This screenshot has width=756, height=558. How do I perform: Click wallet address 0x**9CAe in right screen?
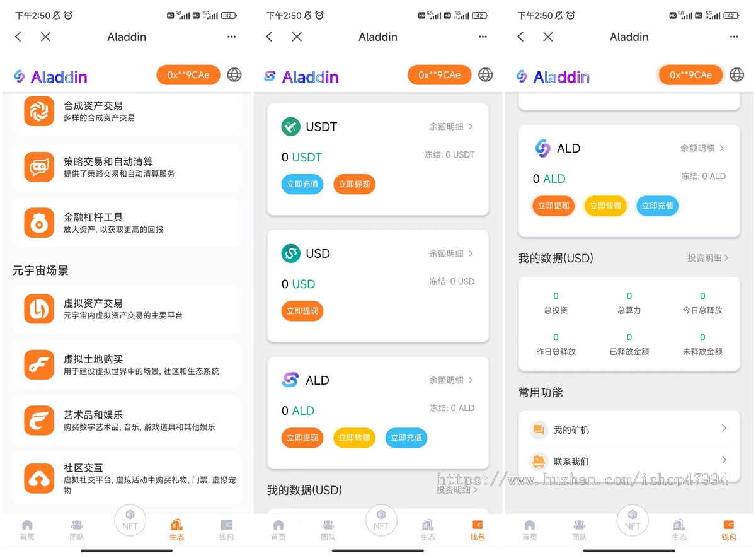coord(690,75)
